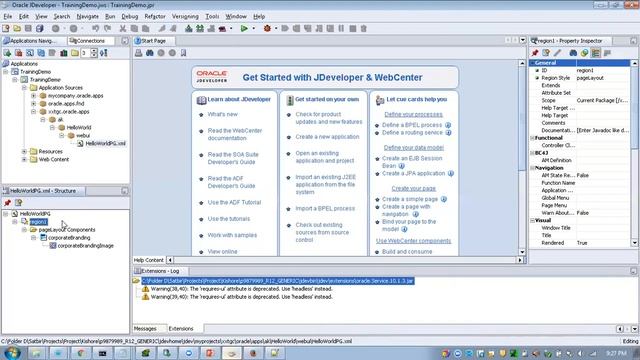Image resolution: width=640 pixels, height=360 pixels.
Task: Click red pin icon in Structure panel
Action: [7, 203]
